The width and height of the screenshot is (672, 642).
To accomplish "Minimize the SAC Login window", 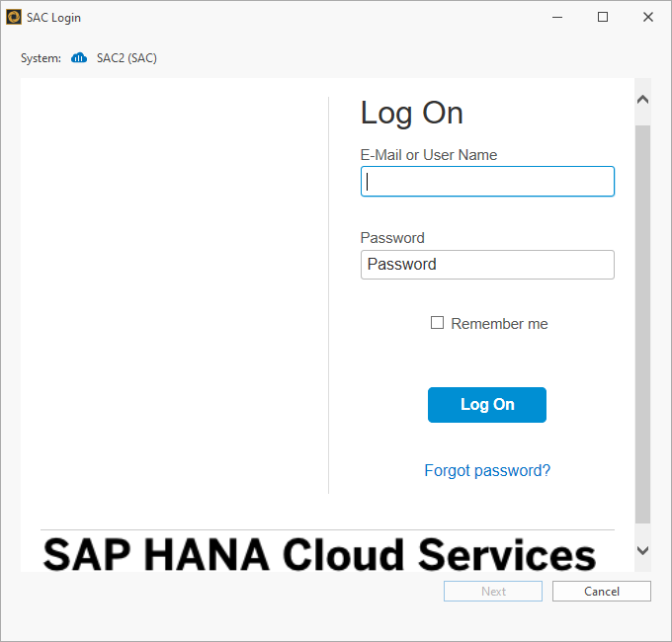I will [x=557, y=18].
